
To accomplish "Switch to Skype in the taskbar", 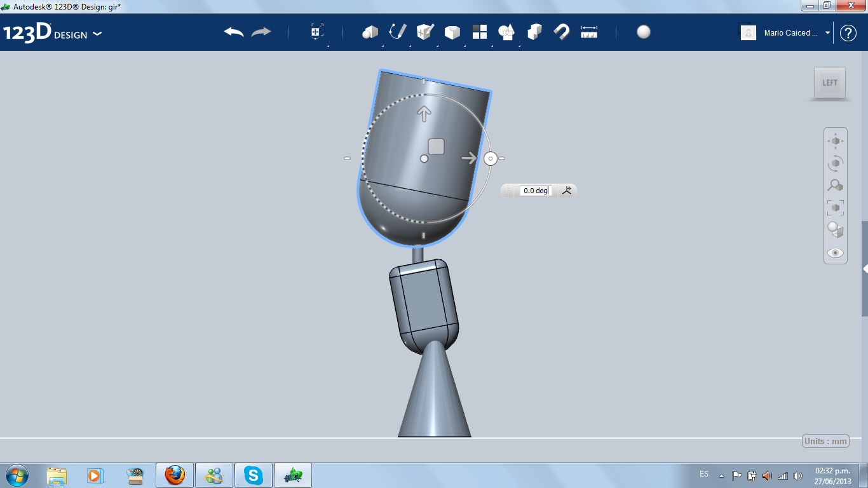I will [254, 475].
